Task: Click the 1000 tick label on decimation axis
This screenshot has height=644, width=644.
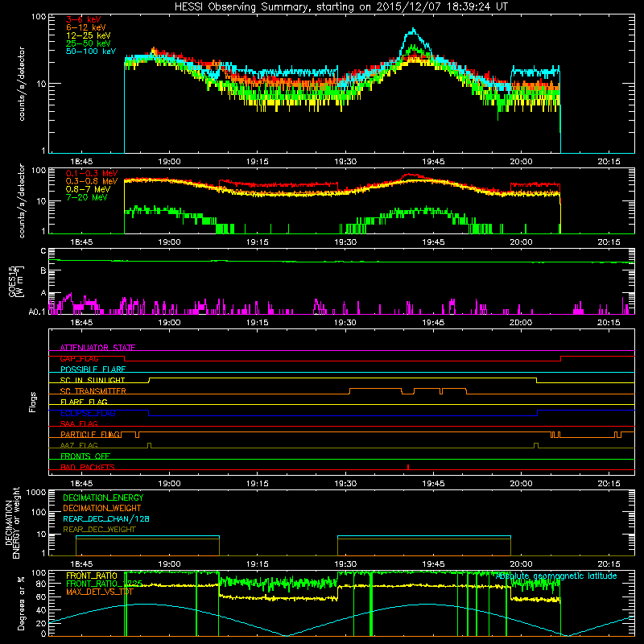Action: 36,492
